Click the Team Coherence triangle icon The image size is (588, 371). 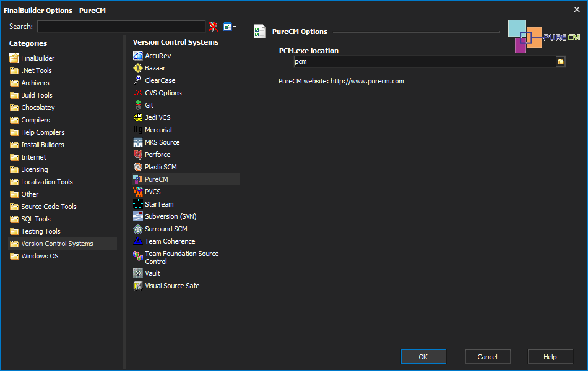[138, 241]
